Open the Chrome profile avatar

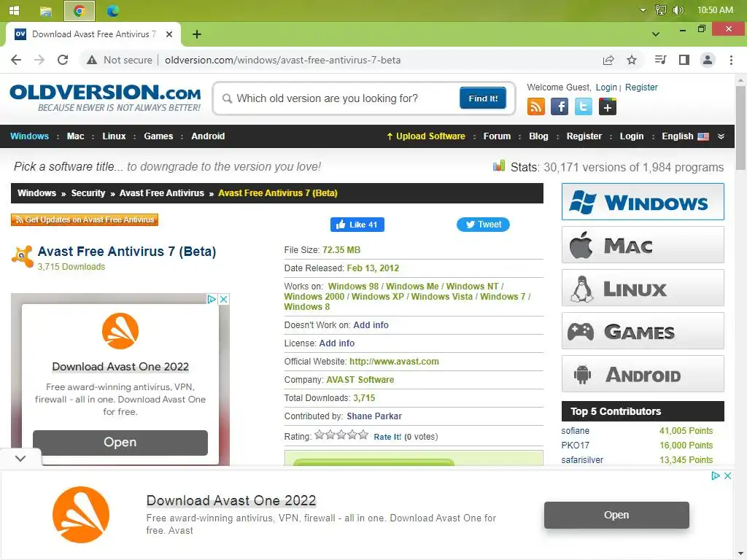708,60
